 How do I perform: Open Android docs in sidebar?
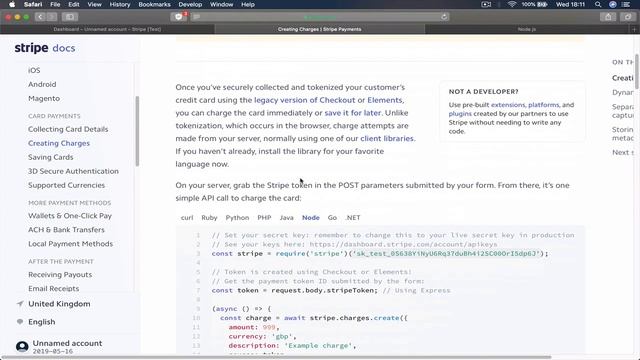tap(42, 84)
